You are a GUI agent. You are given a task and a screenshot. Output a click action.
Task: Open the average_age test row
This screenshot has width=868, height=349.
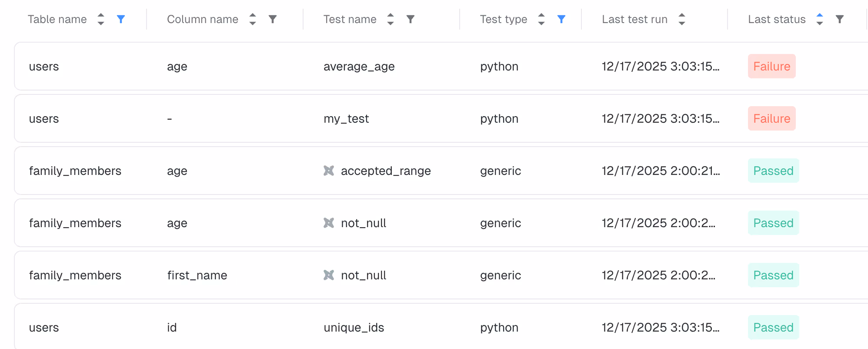[x=359, y=67]
